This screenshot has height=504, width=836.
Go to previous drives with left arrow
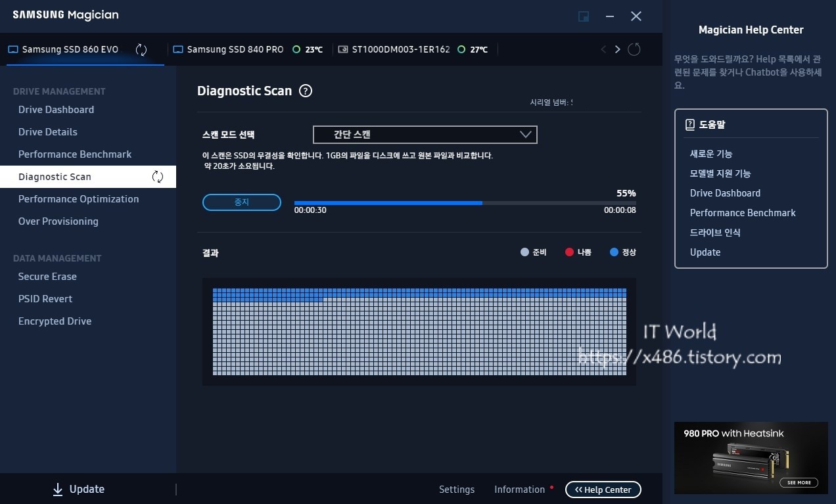[603, 49]
